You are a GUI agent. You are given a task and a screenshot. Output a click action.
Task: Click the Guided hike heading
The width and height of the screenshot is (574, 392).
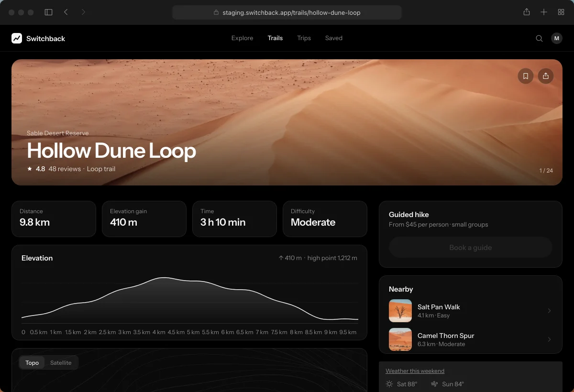click(x=409, y=215)
